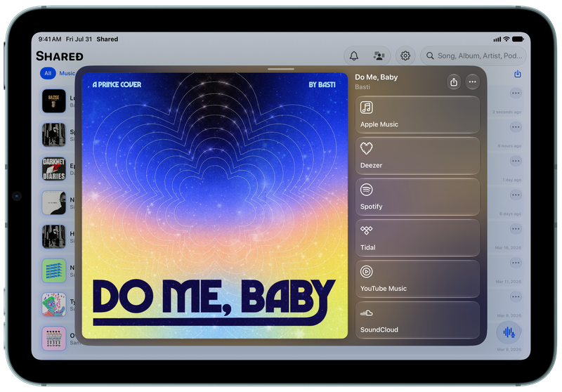Open the settings gear icon
Screen dimensions: 562x392
tap(405, 56)
